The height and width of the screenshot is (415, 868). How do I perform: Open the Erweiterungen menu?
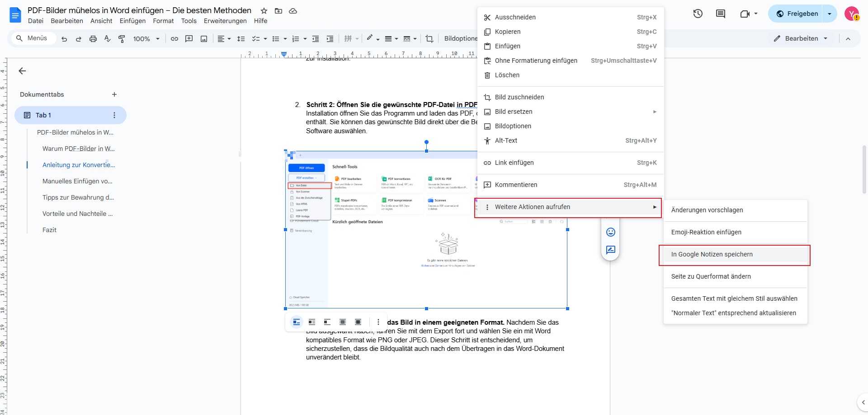225,21
